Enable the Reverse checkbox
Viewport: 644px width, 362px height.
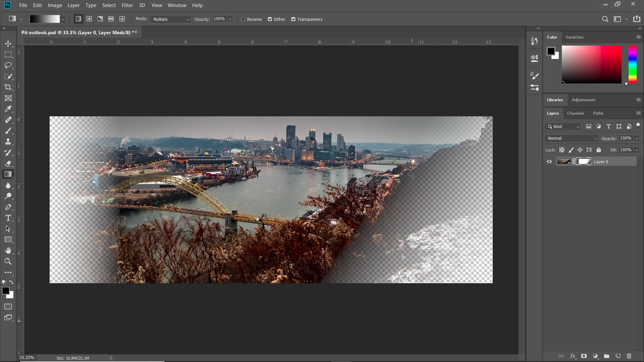(x=243, y=19)
